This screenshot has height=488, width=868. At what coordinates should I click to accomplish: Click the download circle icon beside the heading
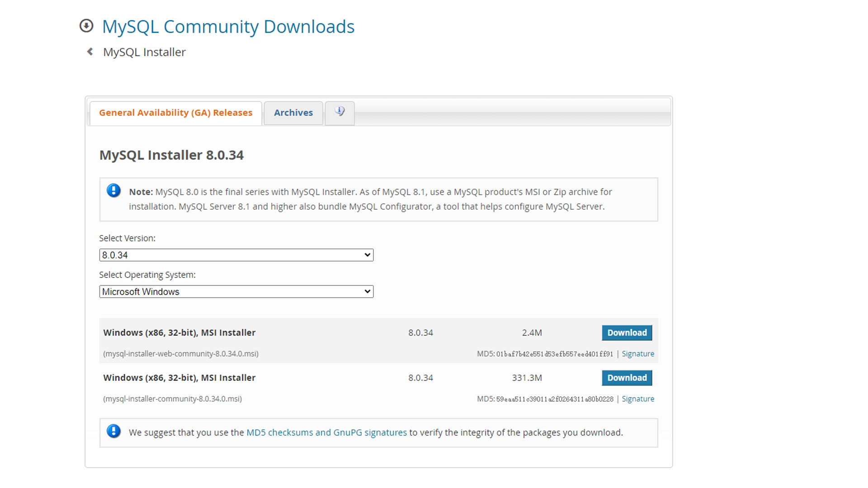(x=86, y=26)
